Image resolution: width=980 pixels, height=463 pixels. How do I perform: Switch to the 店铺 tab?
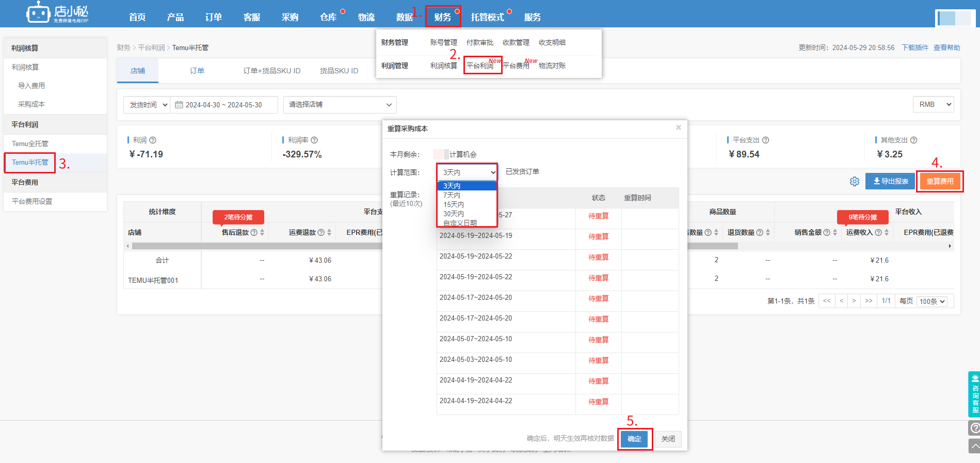(138, 71)
